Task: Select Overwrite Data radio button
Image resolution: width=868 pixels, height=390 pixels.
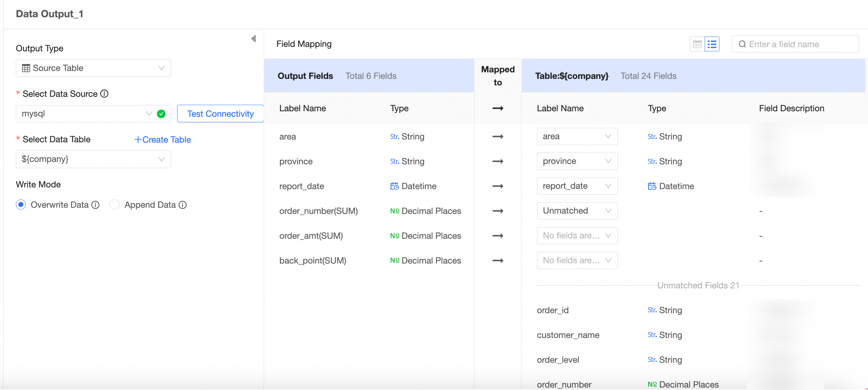Action: click(x=21, y=205)
